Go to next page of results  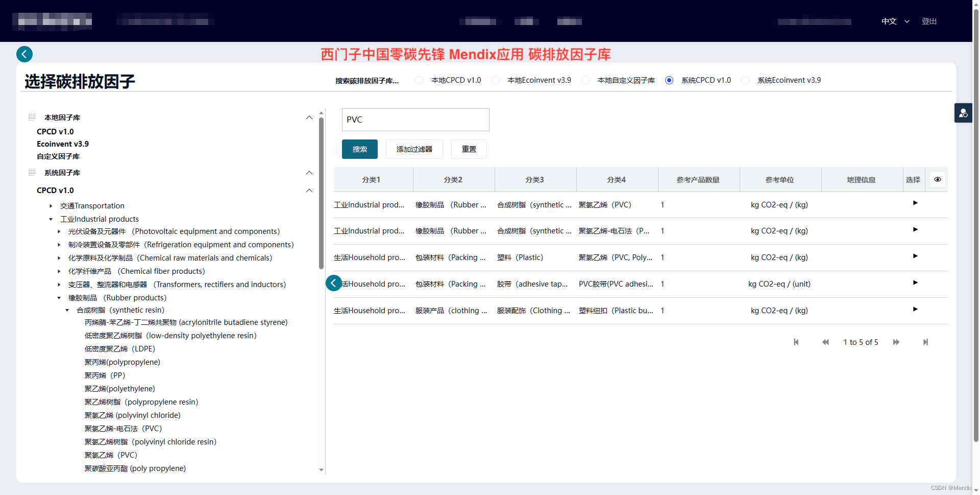896,342
